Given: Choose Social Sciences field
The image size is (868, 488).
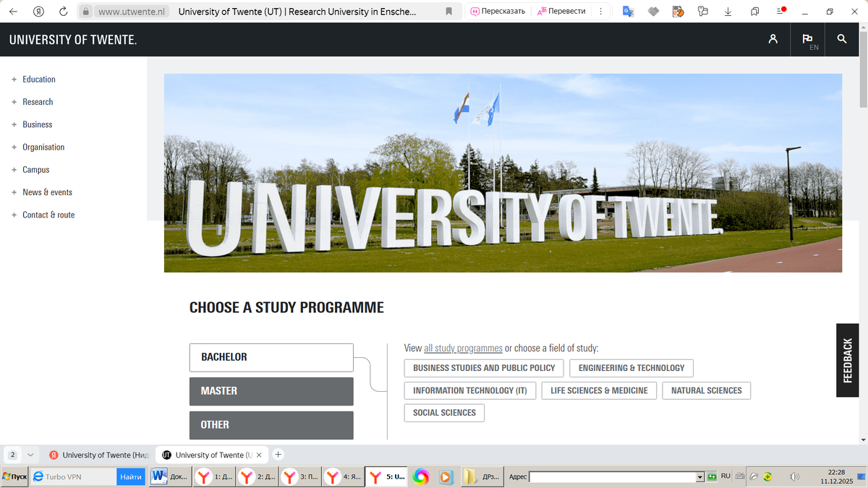Looking at the screenshot, I should [444, 413].
